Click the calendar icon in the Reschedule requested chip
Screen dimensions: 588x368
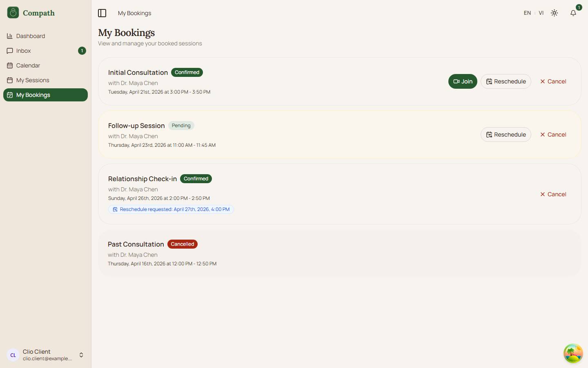(115, 209)
